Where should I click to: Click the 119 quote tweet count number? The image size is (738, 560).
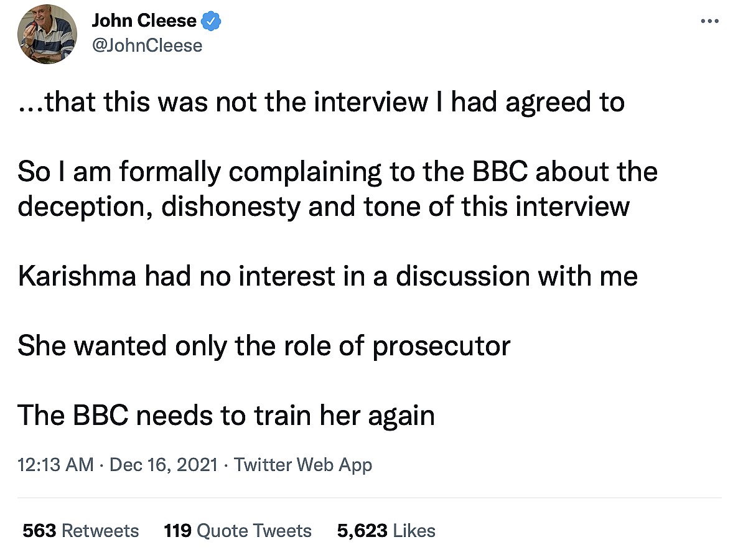[177, 531]
